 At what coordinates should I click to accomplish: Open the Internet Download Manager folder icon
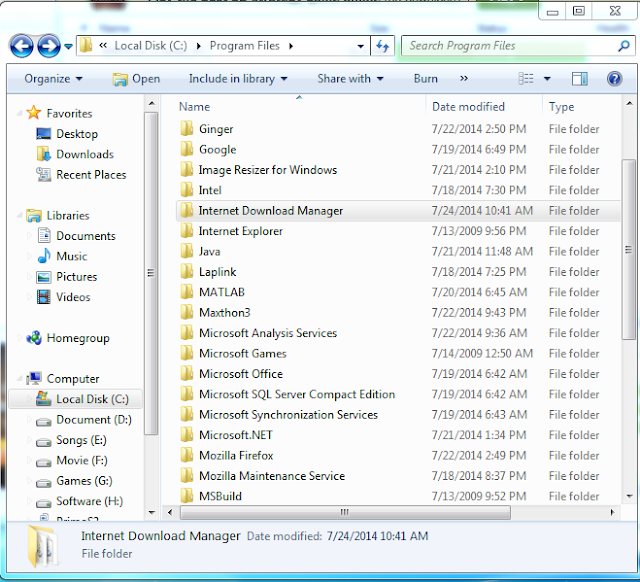point(187,211)
